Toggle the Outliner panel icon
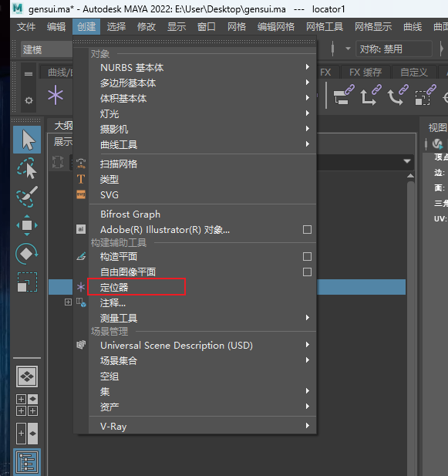The image size is (448, 476). [27, 462]
